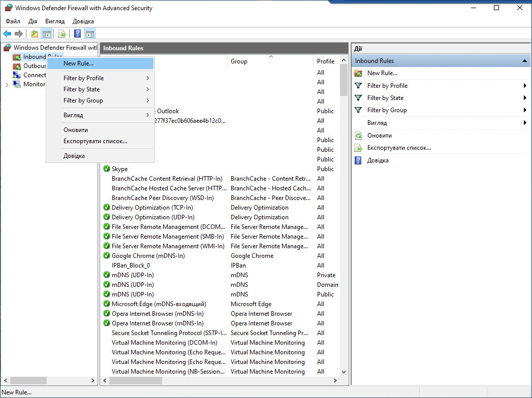Toggle the Show/Hide Console Tree toolbar icon
Viewport: 532px width, 398px height.
[46, 34]
